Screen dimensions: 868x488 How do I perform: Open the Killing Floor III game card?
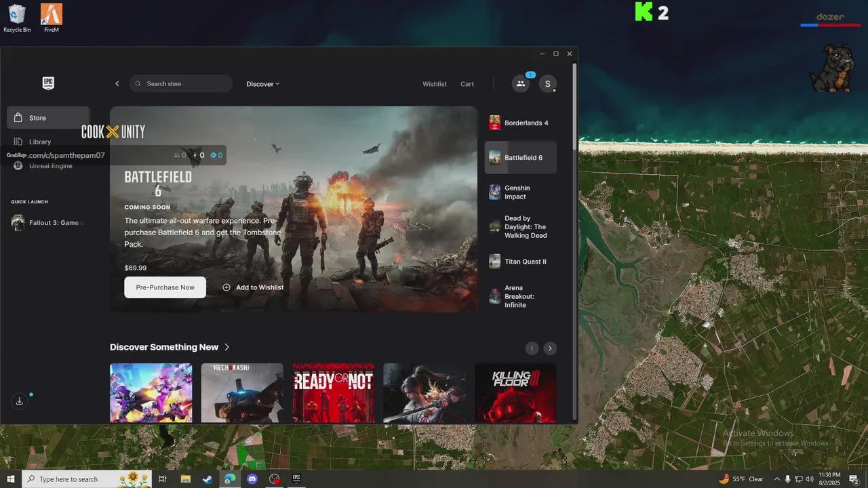tap(515, 393)
